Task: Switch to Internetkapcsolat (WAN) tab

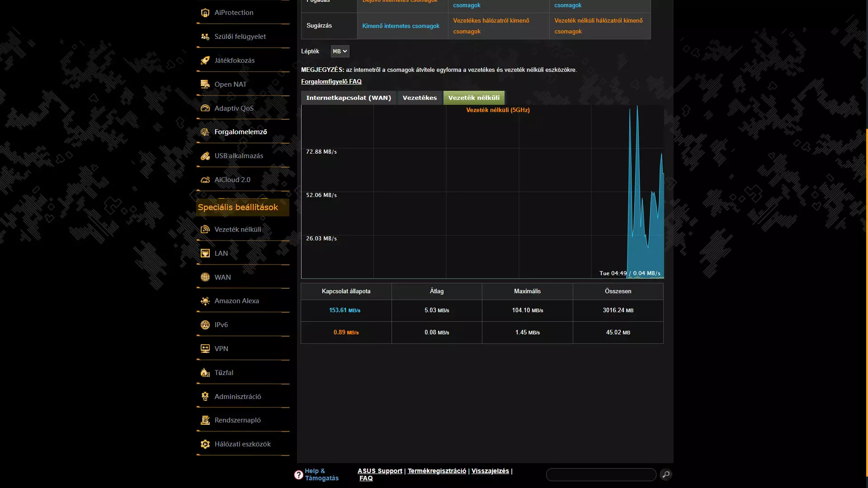Action: click(x=348, y=98)
